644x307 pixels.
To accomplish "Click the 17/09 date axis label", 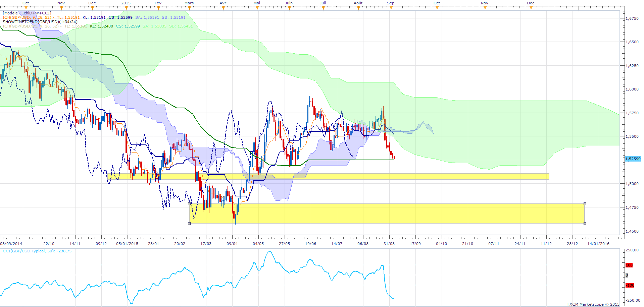I will (415, 244).
